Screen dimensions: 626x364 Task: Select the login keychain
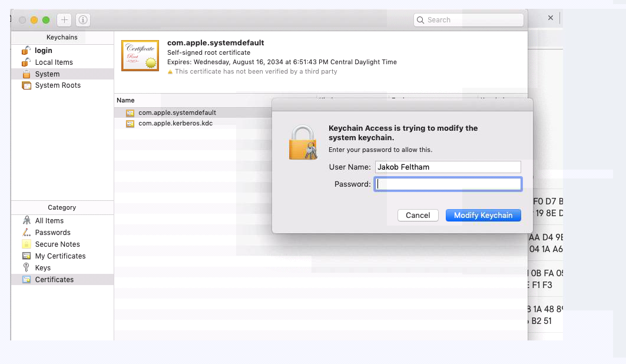[43, 51]
